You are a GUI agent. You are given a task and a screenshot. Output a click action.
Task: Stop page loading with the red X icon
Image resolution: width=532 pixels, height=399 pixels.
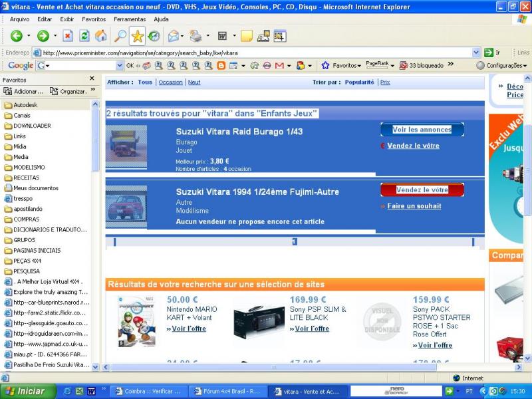[x=68, y=36]
